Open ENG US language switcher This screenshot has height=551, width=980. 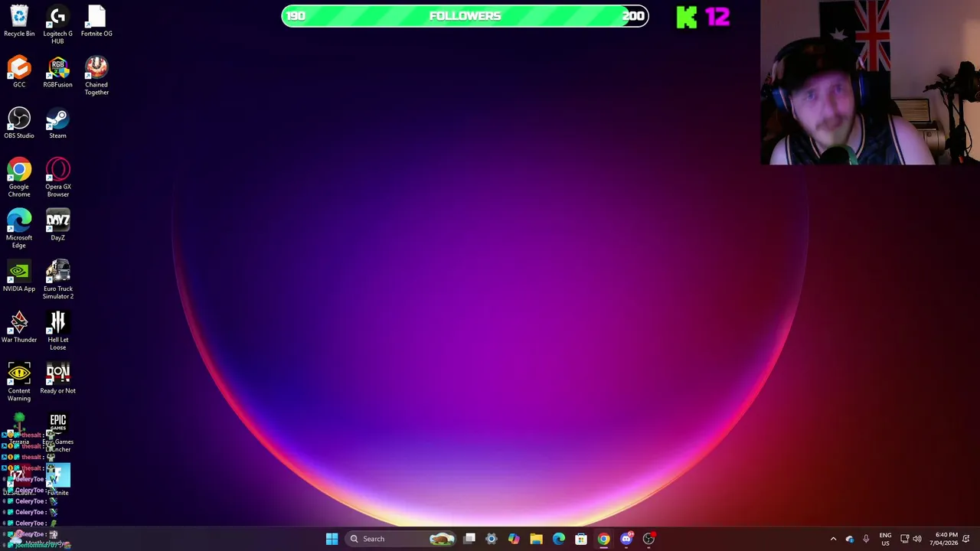885,539
